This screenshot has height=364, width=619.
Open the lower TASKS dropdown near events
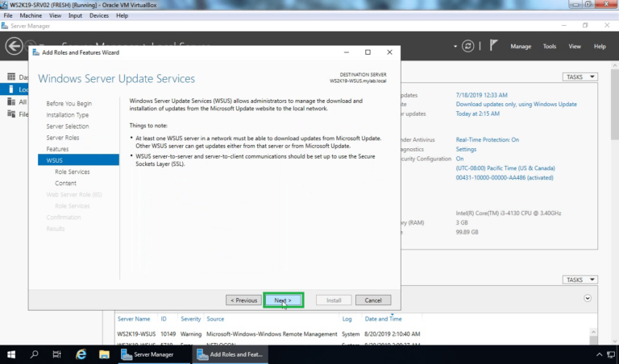[580, 279]
